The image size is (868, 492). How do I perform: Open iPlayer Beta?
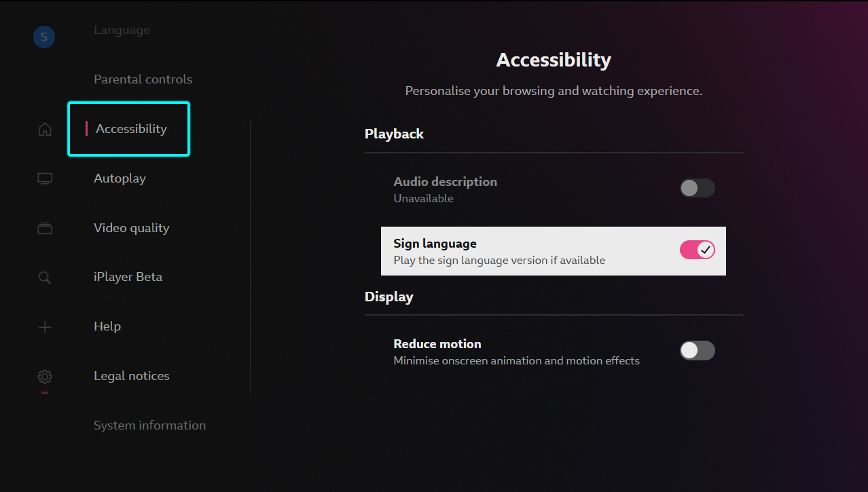point(128,276)
